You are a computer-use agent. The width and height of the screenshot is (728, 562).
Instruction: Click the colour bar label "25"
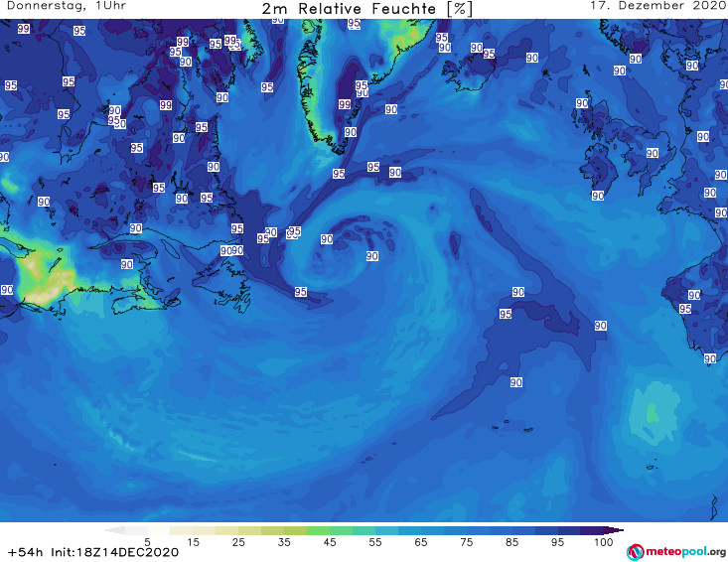[238, 542]
